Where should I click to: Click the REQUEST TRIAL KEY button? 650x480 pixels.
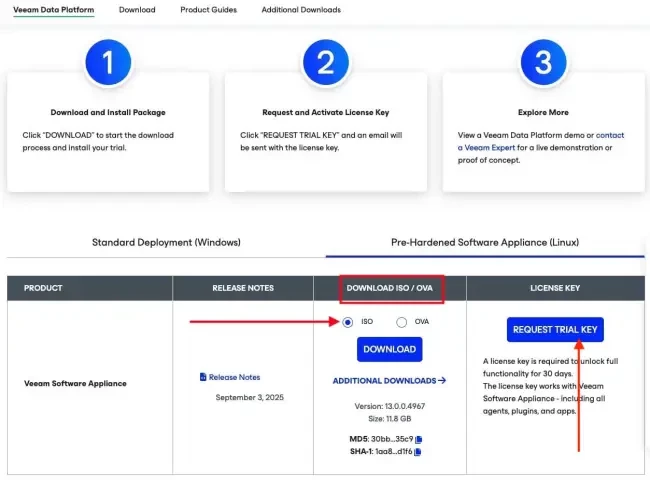click(x=555, y=330)
